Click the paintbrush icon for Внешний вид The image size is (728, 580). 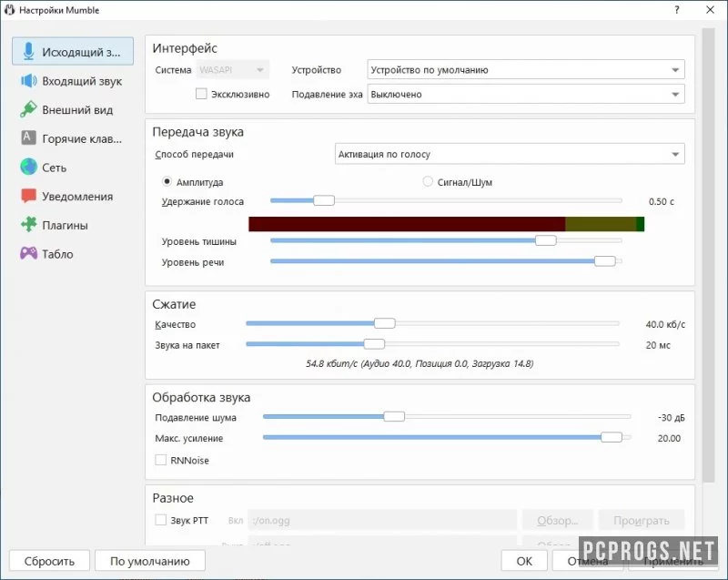click(28, 109)
